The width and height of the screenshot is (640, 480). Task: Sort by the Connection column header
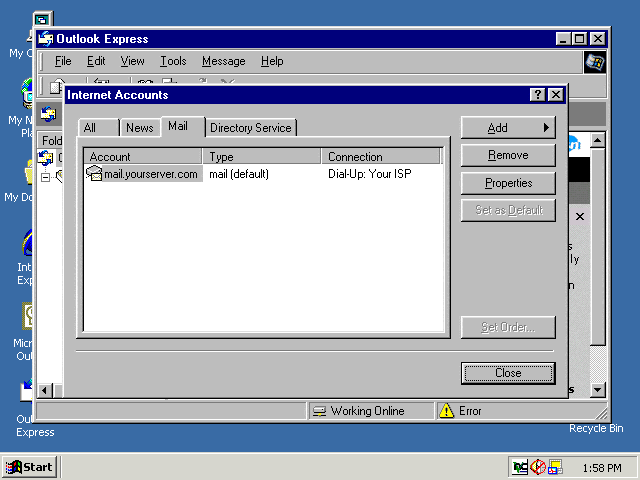pos(381,157)
